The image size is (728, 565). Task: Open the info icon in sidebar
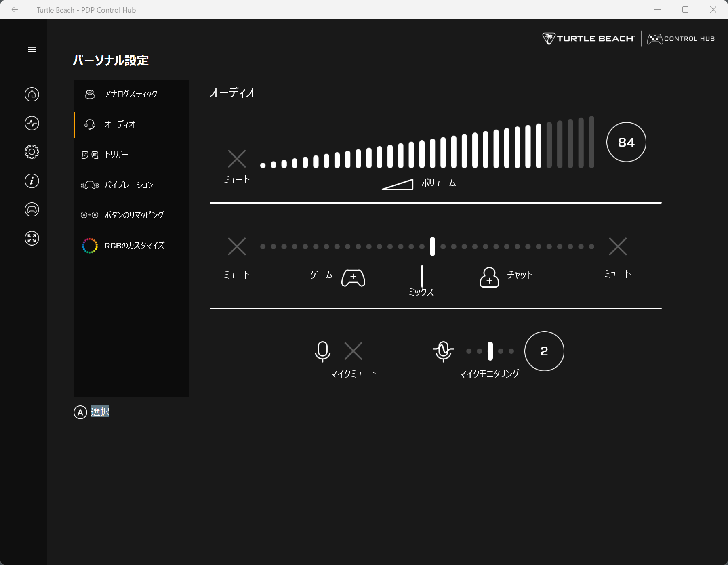click(32, 181)
